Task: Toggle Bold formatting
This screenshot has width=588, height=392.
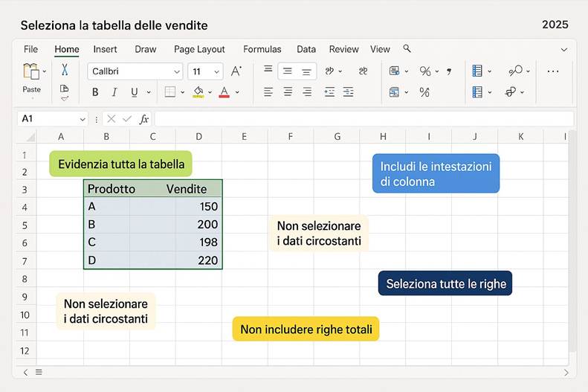Action: 95,92
